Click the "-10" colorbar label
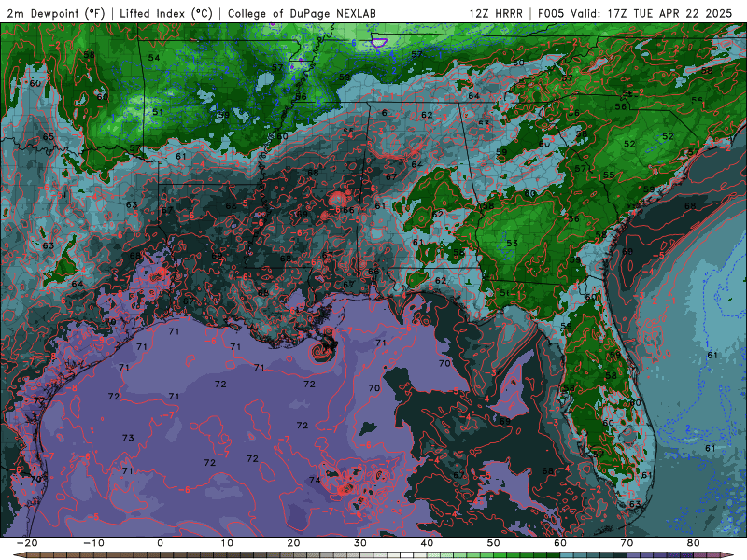 (93, 543)
